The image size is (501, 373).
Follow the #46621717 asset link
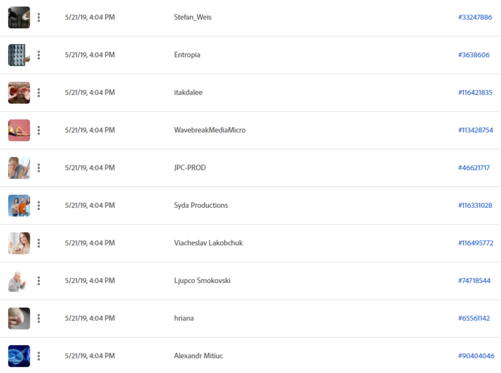click(474, 168)
